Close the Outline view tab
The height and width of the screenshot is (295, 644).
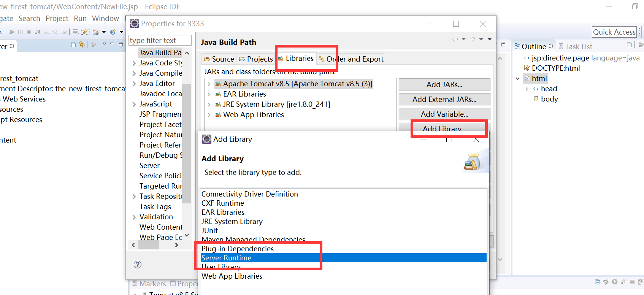coord(551,46)
